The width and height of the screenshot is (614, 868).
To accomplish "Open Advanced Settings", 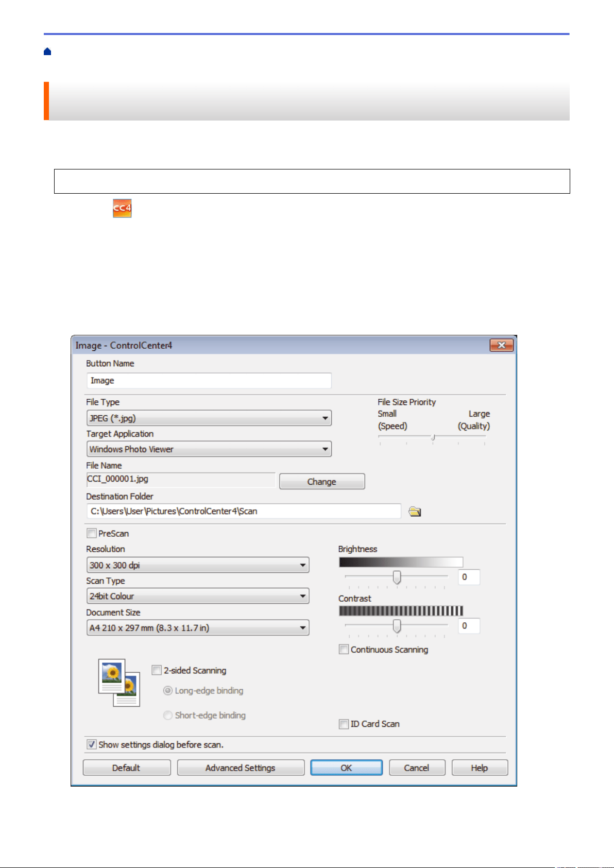I will pos(241,768).
